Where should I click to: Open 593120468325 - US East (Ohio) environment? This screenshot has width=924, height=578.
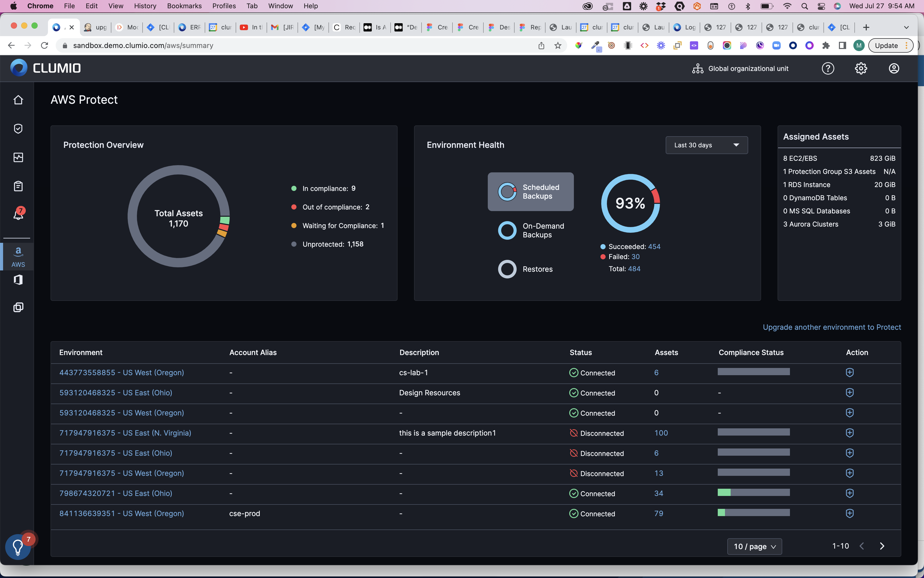click(x=116, y=392)
